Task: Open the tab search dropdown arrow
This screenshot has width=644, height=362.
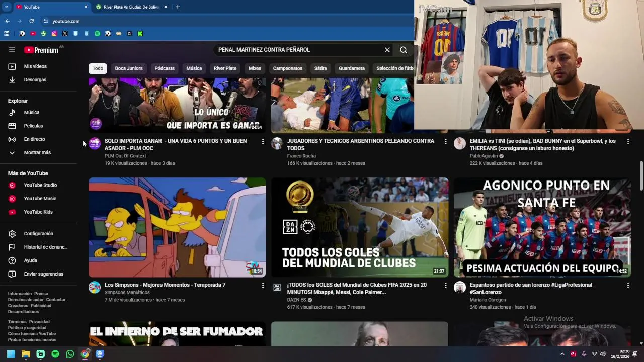Action: click(x=7, y=7)
